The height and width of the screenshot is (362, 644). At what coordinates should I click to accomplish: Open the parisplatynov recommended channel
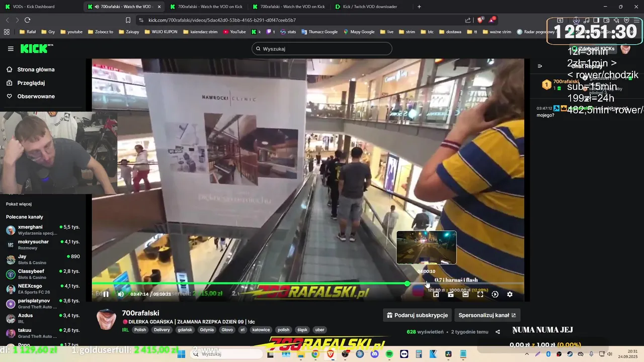coord(43,304)
